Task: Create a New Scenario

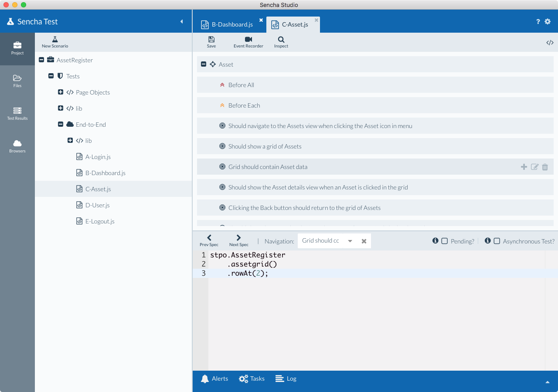Action: click(x=54, y=42)
